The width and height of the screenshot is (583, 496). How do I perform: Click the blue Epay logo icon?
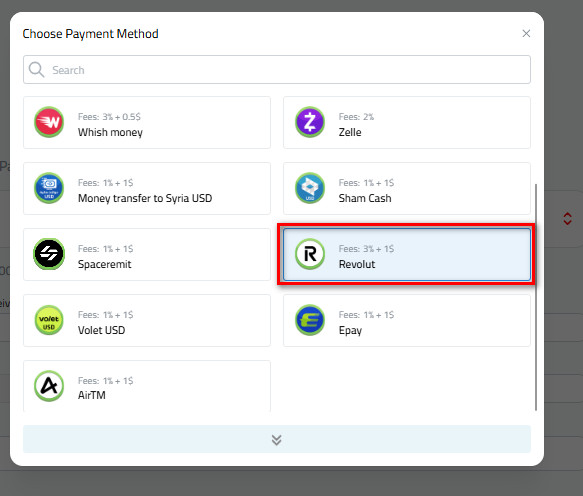(x=310, y=320)
